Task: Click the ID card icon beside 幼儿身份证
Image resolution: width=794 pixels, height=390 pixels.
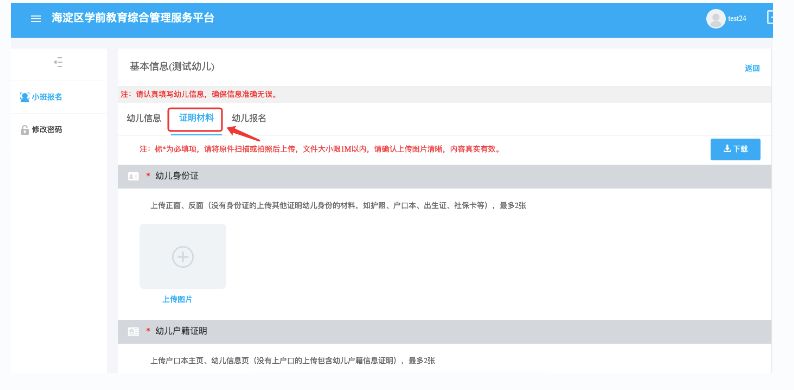Action: tap(133, 176)
